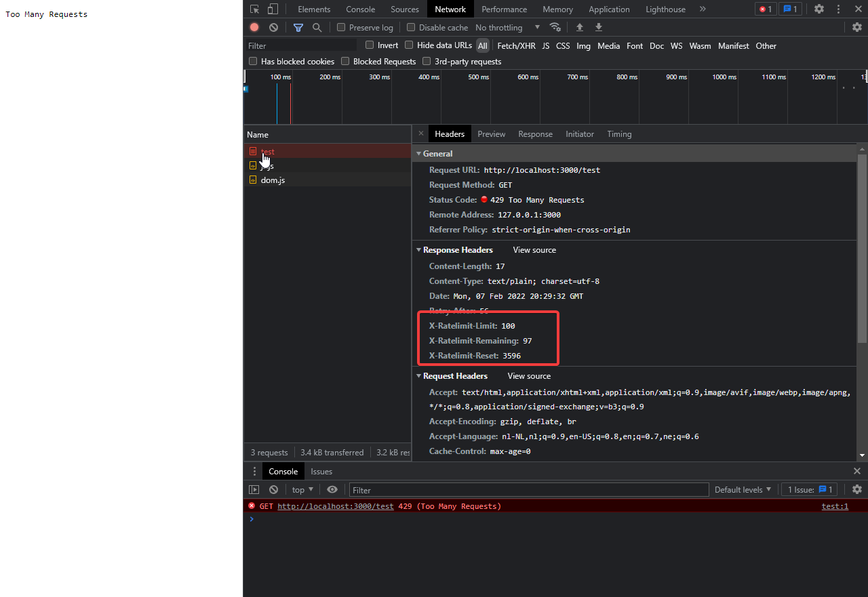Open the console top context dropdown

click(302, 489)
